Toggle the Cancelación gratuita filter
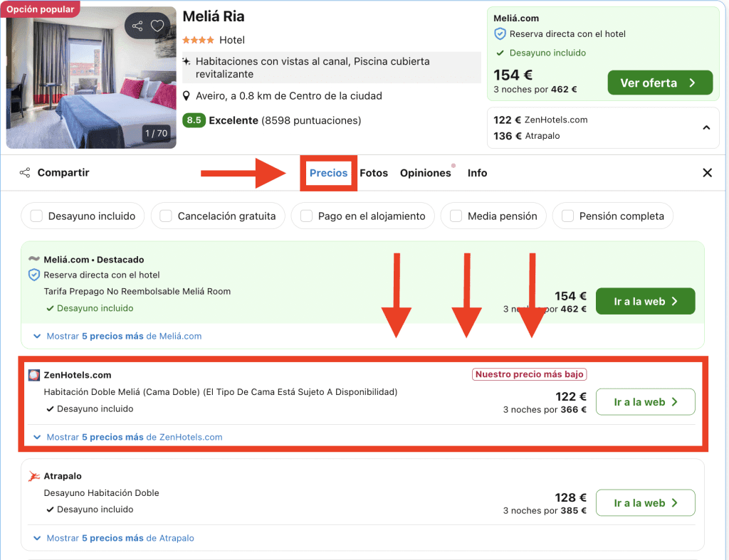 point(167,216)
